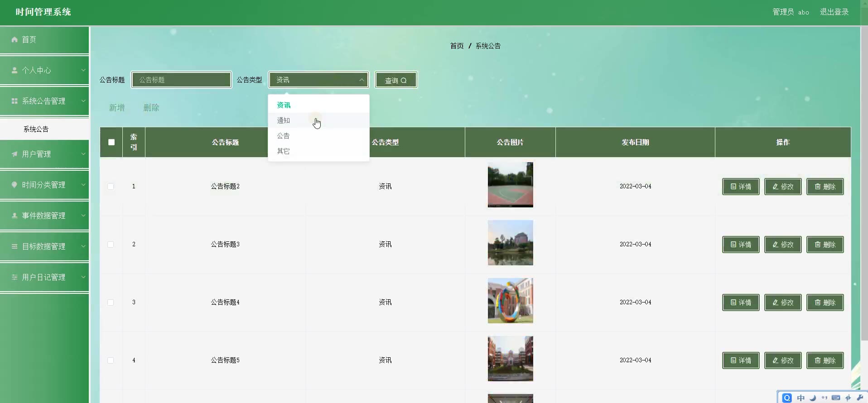
Task: Click the 公告标题2 title cell
Action: click(x=225, y=187)
